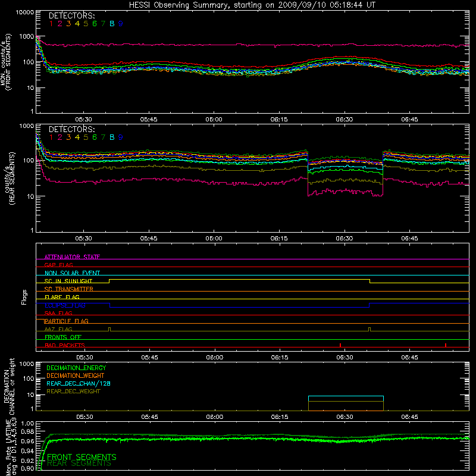
Task: Click the olive detector 5 legend number in the rear segments plot
Action: 86,137
